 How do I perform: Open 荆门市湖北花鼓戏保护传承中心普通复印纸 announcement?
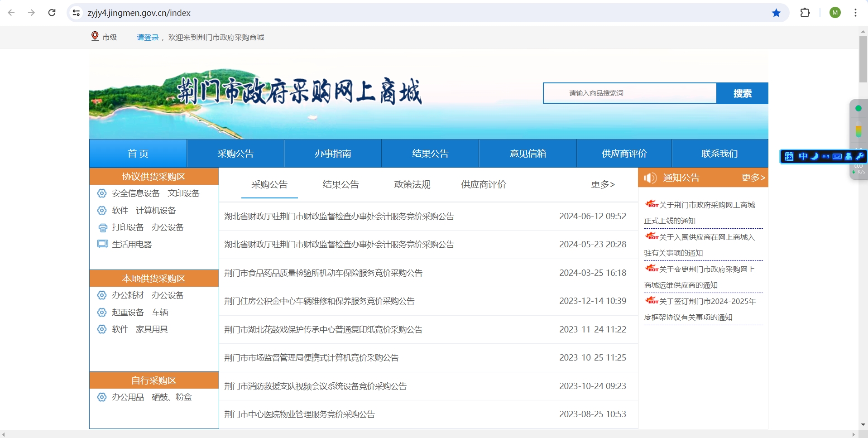click(x=323, y=330)
